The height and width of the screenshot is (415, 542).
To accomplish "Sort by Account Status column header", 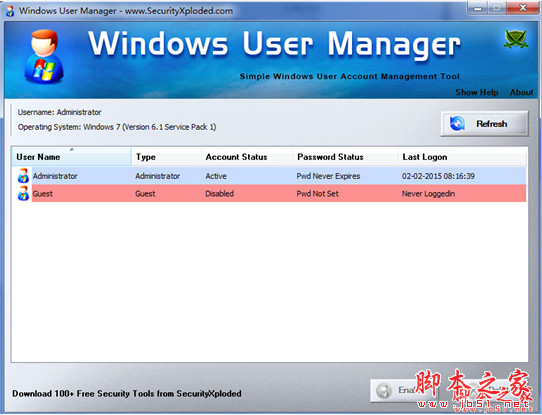I will [x=247, y=157].
